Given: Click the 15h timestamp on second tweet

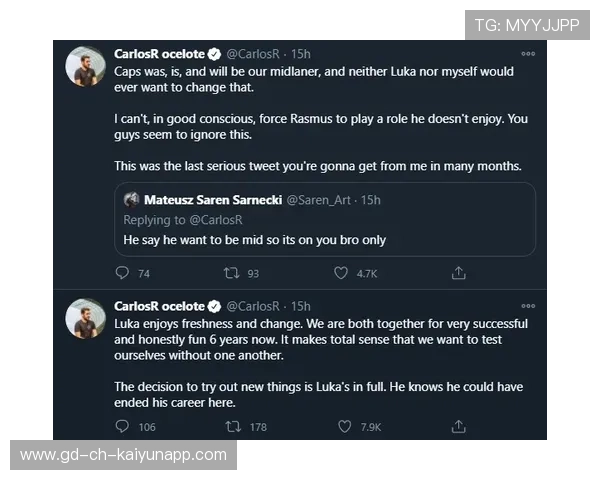Looking at the screenshot, I should pos(300,306).
